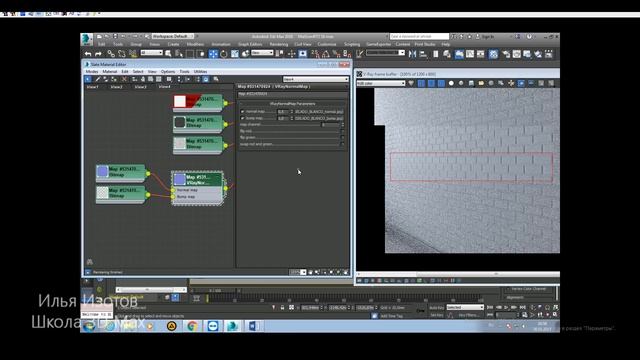
Task: Toggle the normal map checkbox
Action: click(x=242, y=111)
